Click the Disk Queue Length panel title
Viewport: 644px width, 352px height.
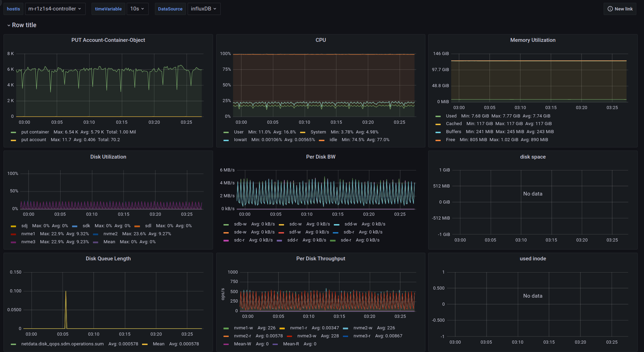108,259
